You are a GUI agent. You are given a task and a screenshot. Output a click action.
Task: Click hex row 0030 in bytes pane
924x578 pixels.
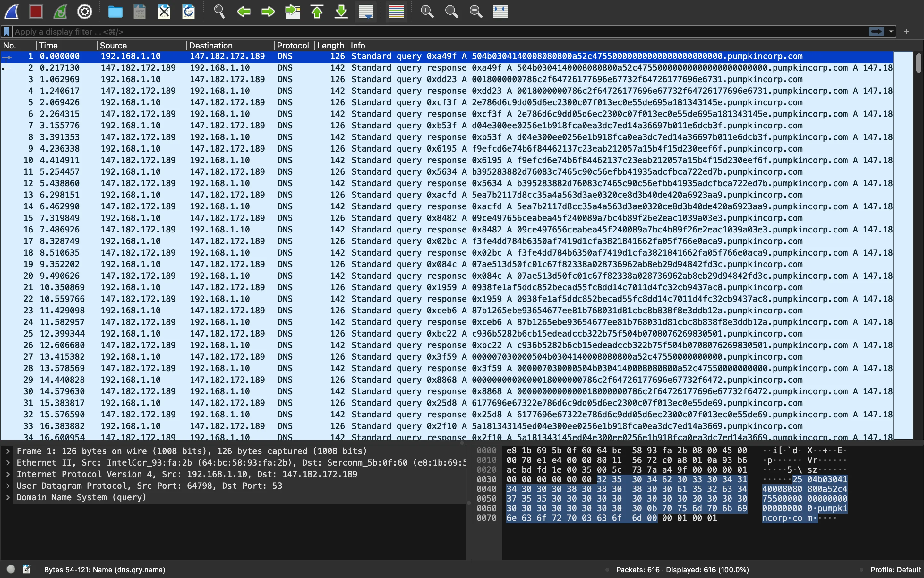627,479
